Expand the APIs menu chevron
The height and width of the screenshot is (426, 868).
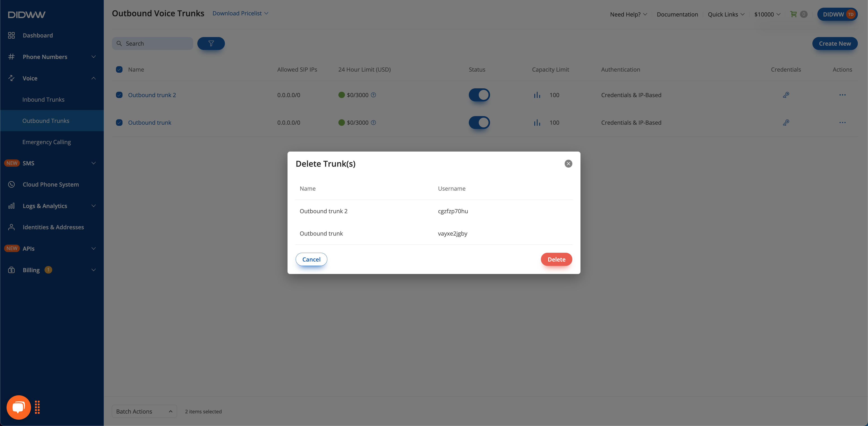coord(94,248)
